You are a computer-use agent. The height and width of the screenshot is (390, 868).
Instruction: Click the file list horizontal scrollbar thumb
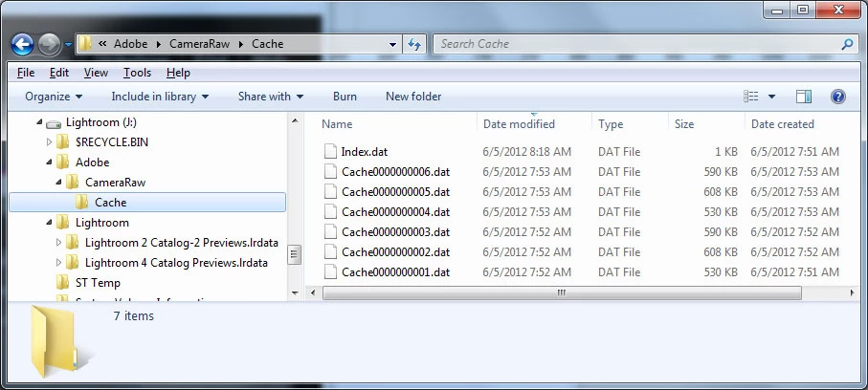coord(562,293)
